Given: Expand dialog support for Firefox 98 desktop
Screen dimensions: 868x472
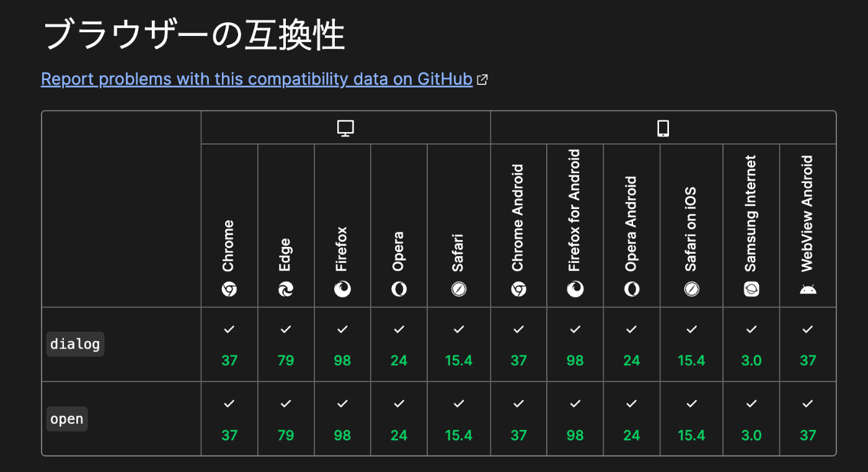Looking at the screenshot, I should click(342, 344).
